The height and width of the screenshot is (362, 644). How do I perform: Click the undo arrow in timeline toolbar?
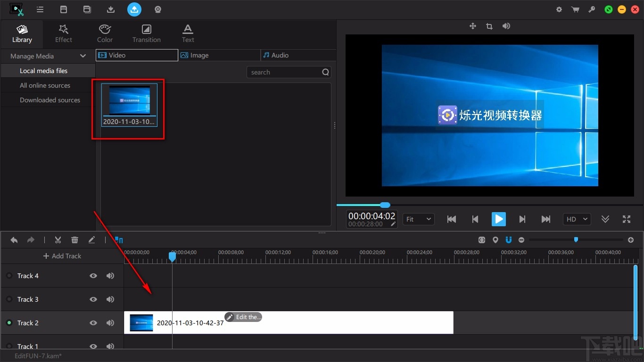point(14,240)
